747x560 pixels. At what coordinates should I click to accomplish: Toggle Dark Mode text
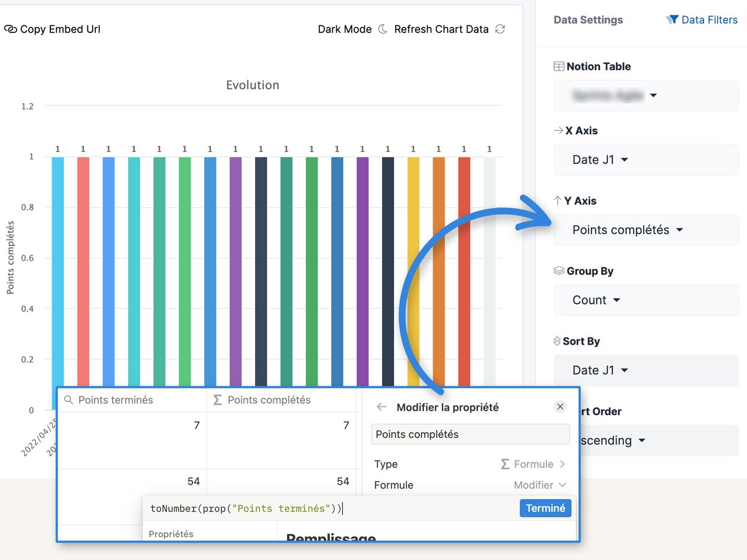pos(345,29)
